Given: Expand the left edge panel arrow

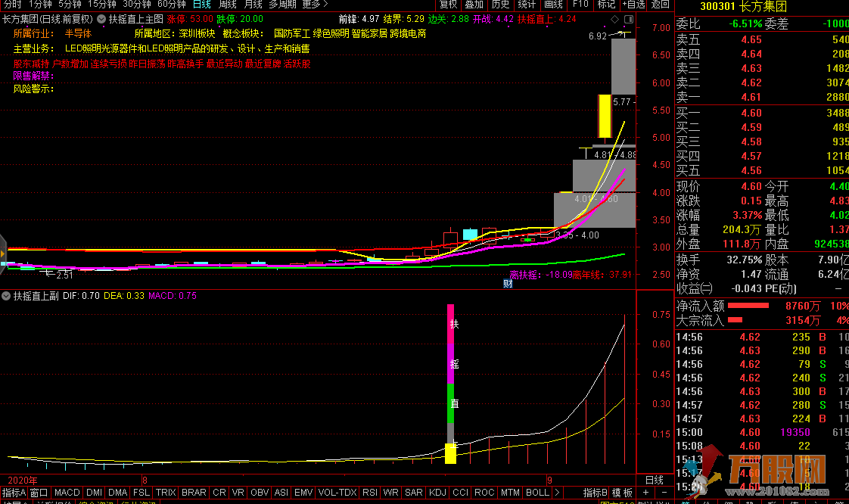Looking at the screenshot, I should coord(3,254).
